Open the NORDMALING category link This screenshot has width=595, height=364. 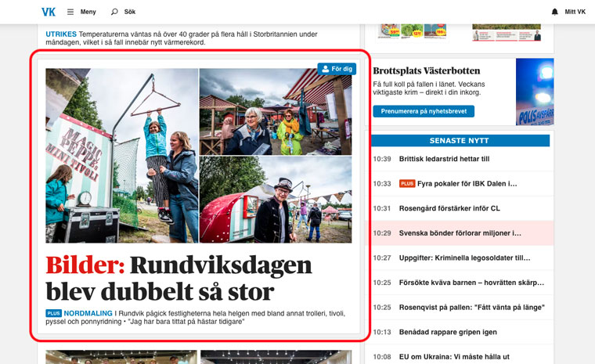(88, 313)
